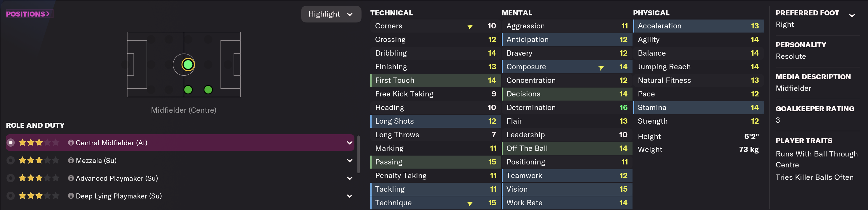Click the arrow indicator on the Corners attribute

470,27
